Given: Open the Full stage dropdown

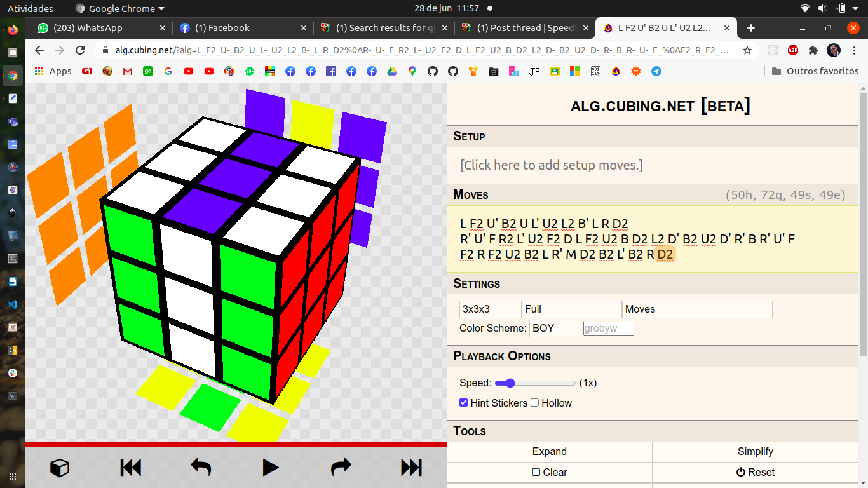Looking at the screenshot, I should click(x=572, y=309).
